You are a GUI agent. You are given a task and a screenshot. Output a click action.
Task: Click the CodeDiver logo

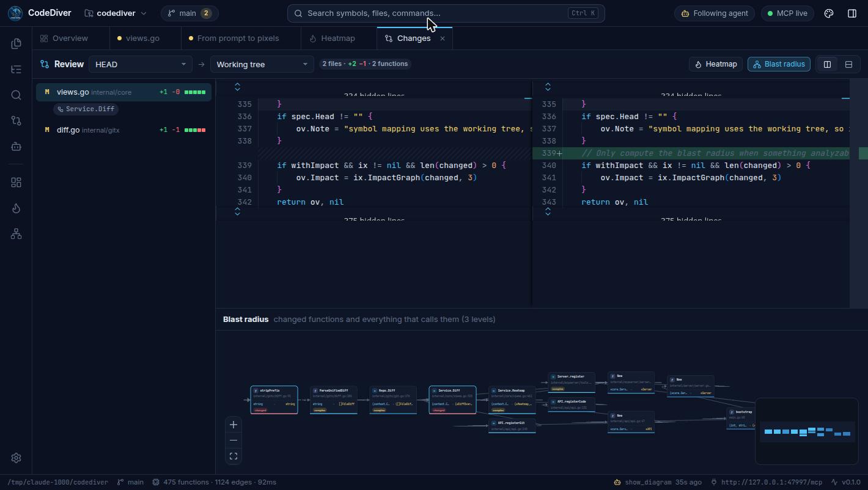16,13
